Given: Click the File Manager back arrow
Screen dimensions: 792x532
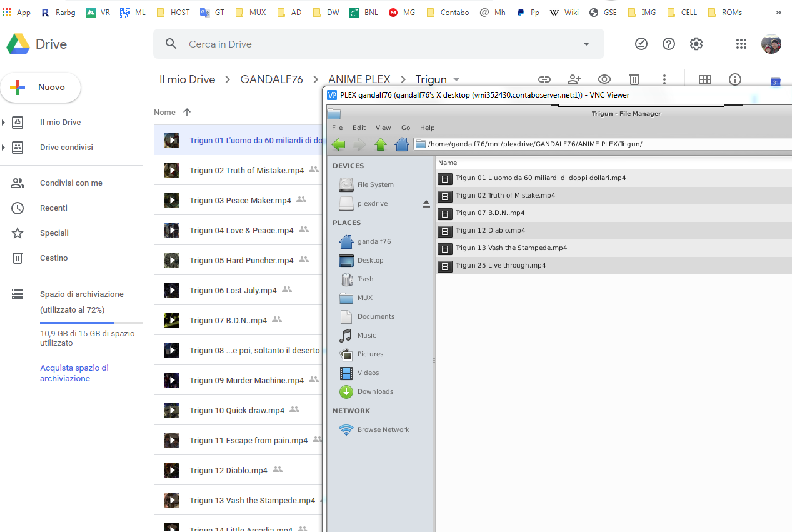Looking at the screenshot, I should tap(338, 144).
